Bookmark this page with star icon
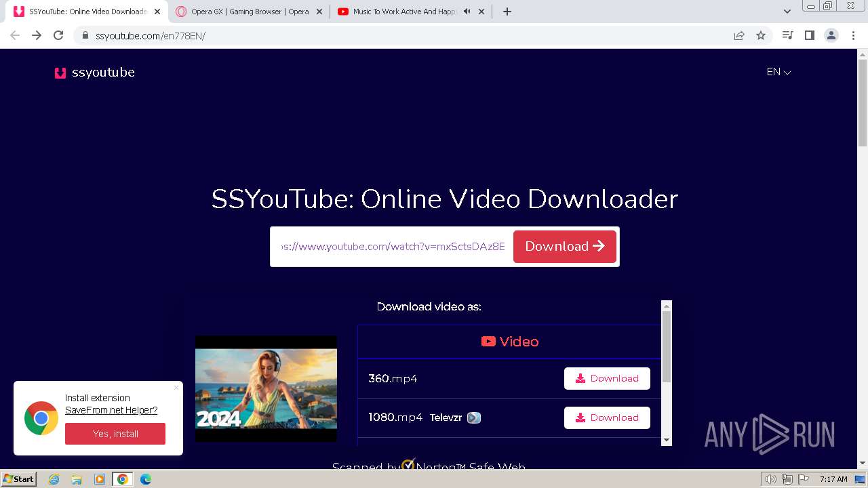This screenshot has width=868, height=488. (x=761, y=36)
